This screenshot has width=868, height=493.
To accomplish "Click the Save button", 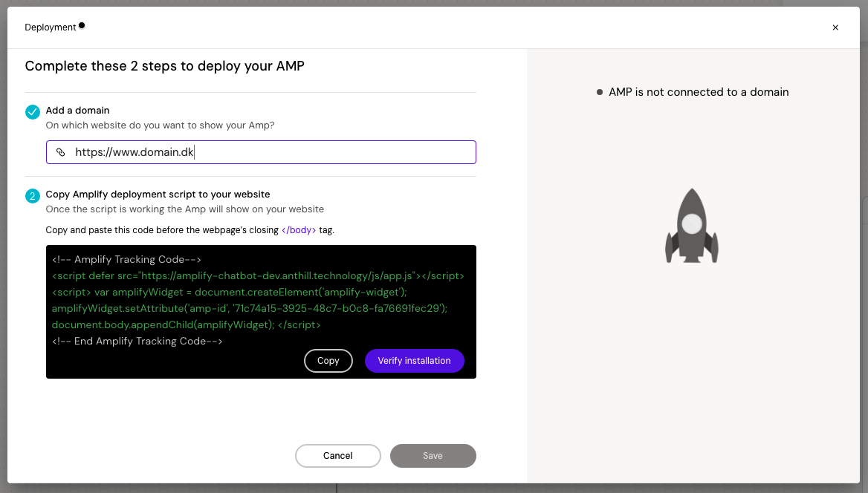I will pos(433,456).
